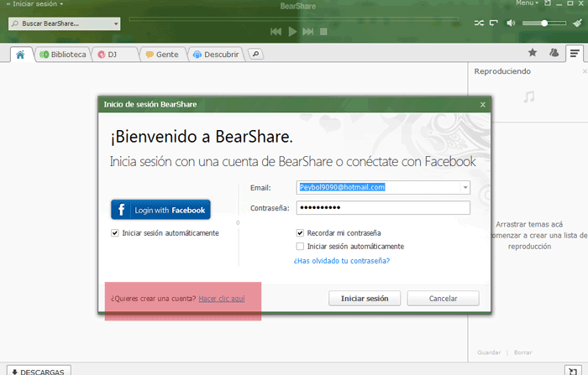588x375 pixels.
Task: Toggle the playlist panel icon
Action: point(574,54)
